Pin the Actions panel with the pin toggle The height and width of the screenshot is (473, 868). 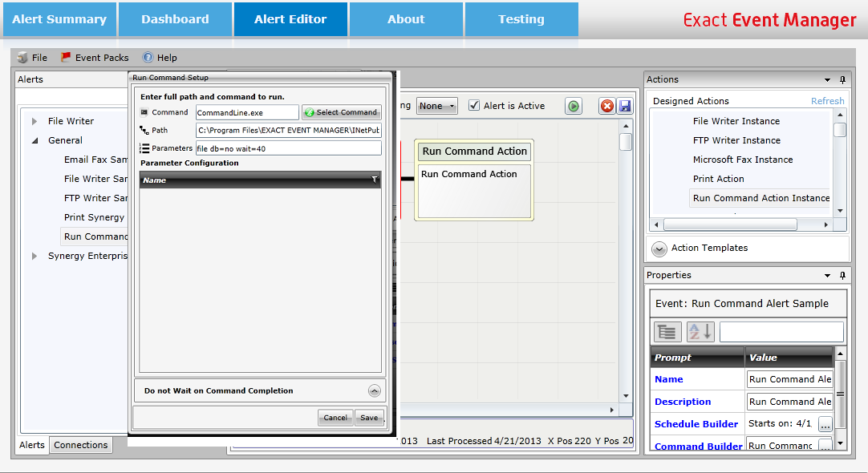point(842,79)
